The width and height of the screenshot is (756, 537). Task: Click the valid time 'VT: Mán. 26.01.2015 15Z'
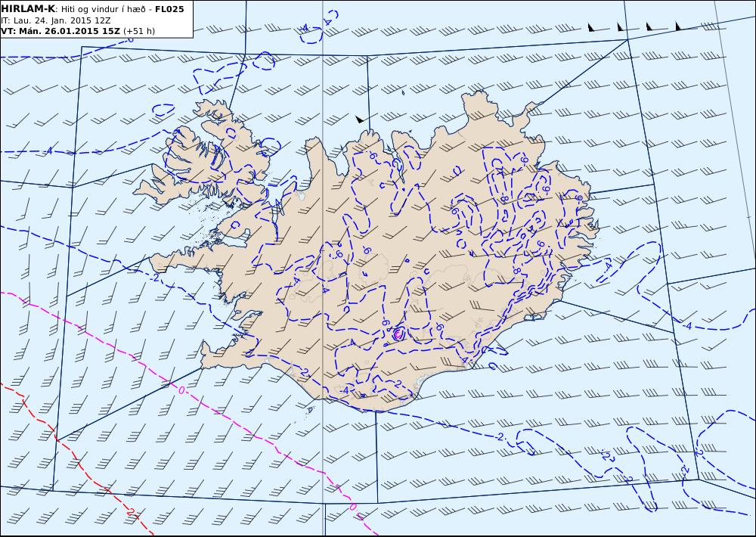[x=60, y=31]
